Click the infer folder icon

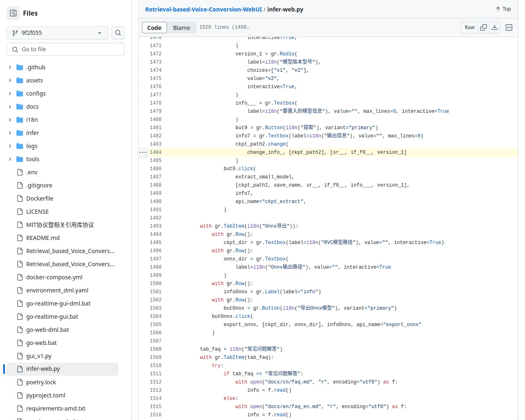click(20, 133)
